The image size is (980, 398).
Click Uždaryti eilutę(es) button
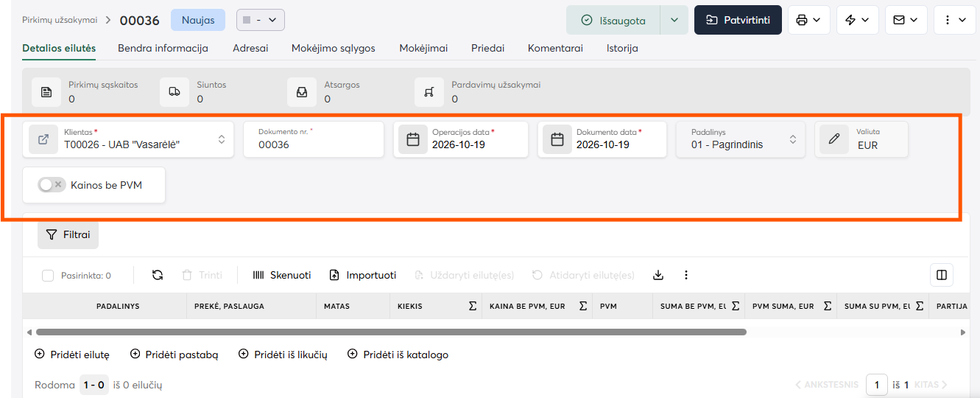pyautogui.click(x=463, y=275)
